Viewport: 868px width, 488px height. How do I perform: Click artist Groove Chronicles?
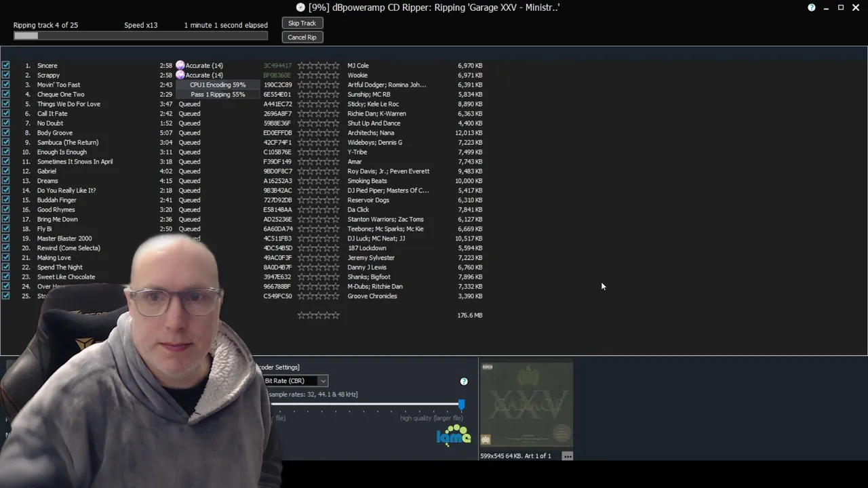click(372, 296)
